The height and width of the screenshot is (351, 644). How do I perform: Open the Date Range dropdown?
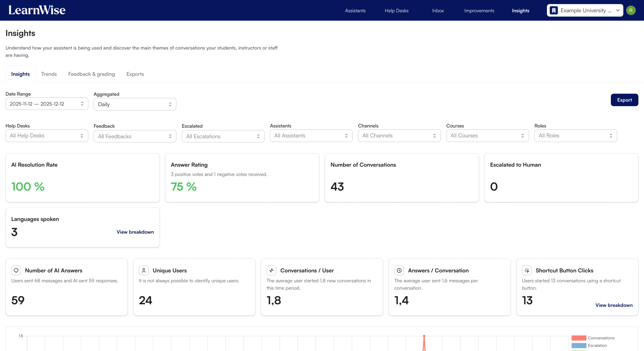(x=47, y=104)
